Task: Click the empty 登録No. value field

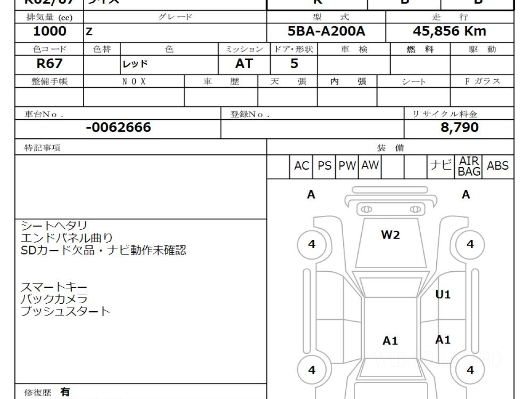Action: tap(313, 129)
